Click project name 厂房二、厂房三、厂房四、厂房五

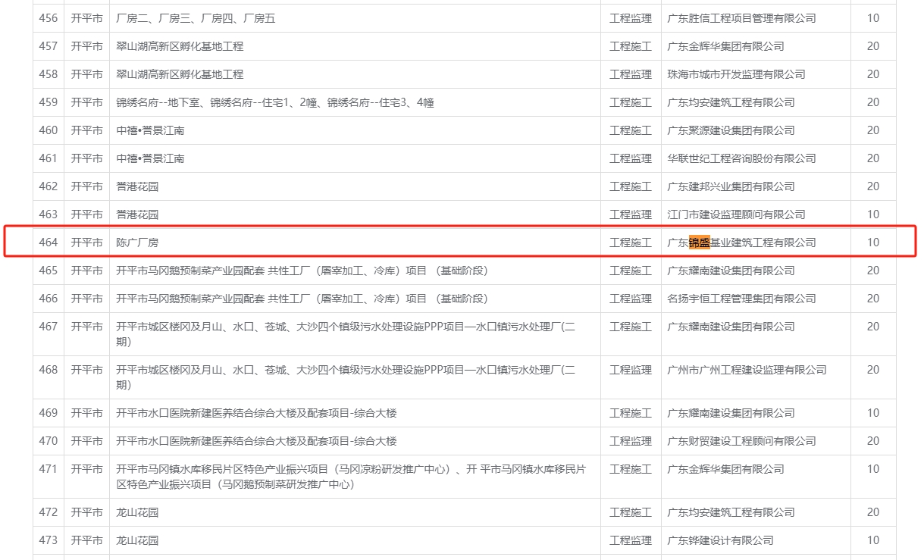coord(196,18)
